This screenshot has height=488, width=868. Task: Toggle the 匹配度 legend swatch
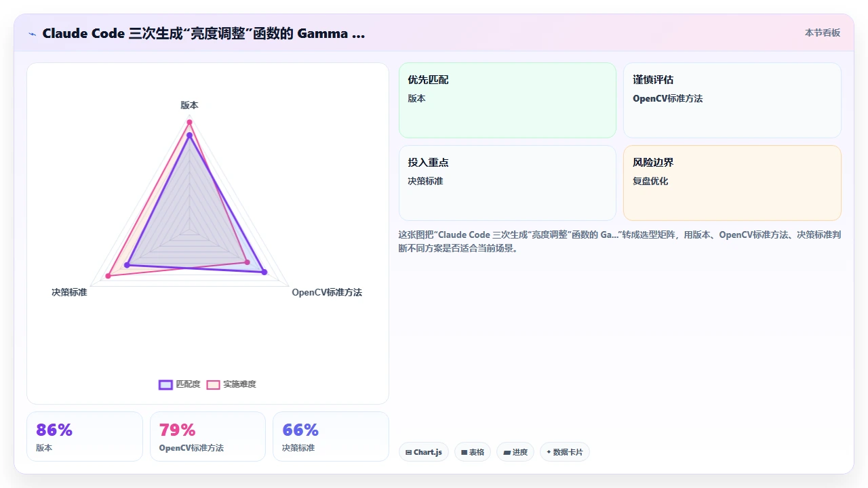pos(165,384)
